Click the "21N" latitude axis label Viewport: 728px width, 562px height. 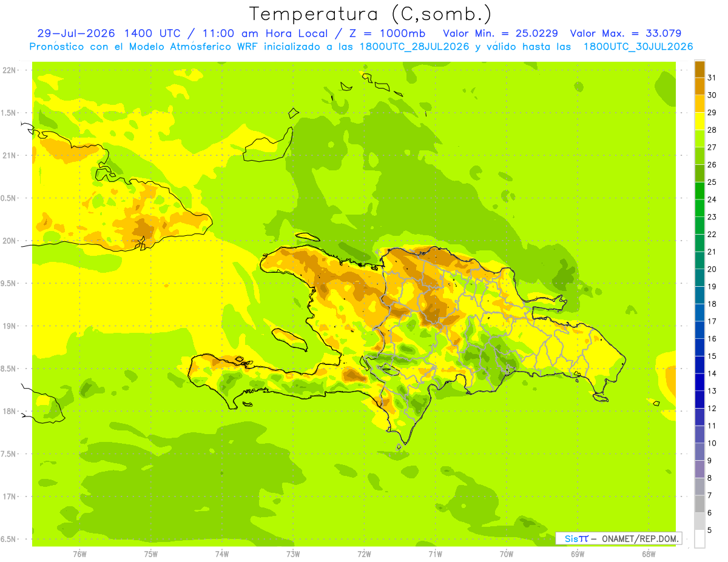(x=9, y=156)
